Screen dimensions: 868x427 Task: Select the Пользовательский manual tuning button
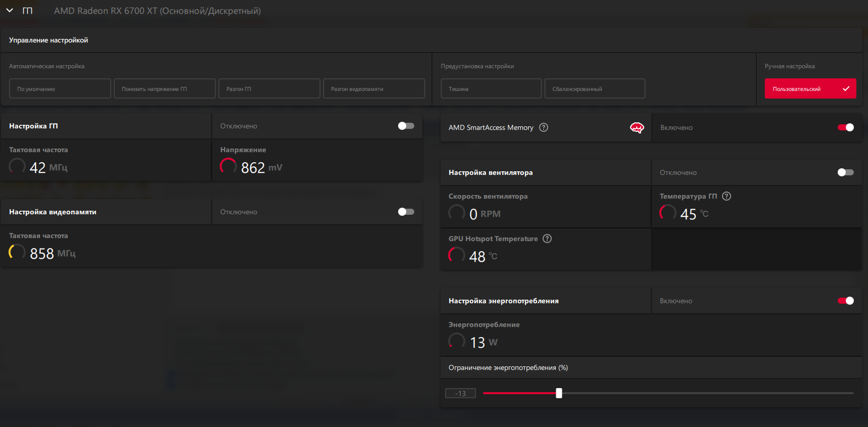pyautogui.click(x=810, y=88)
